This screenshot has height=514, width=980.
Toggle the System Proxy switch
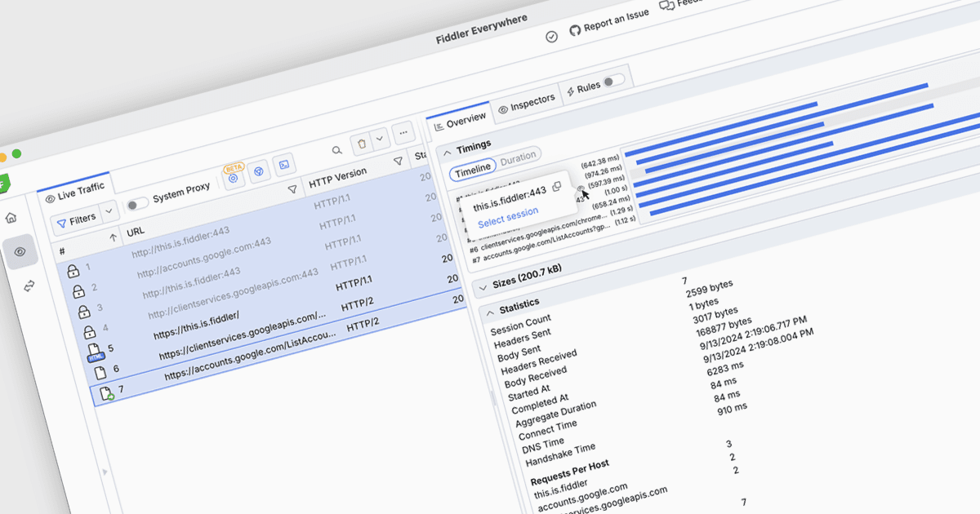coord(137,202)
